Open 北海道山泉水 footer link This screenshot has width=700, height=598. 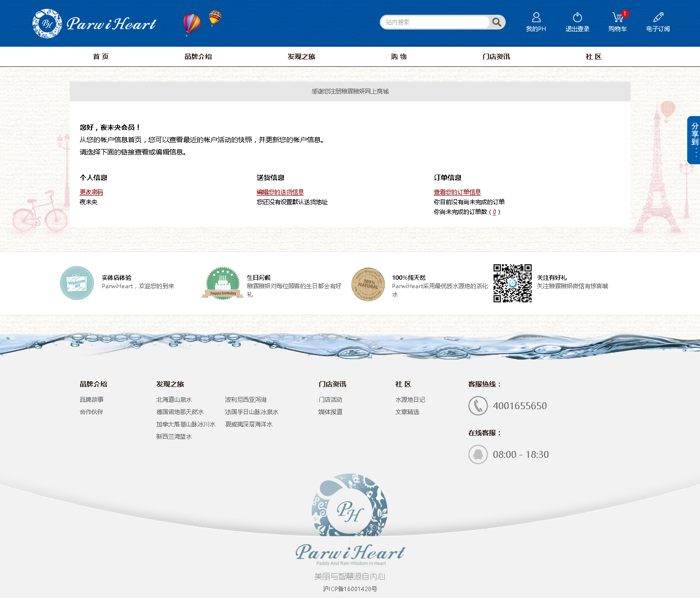coord(174,400)
